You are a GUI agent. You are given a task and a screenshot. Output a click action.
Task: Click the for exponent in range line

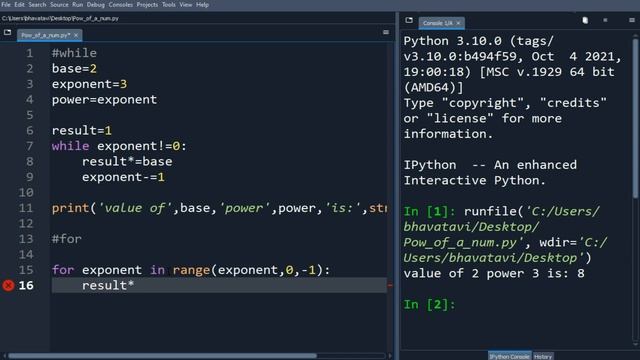[191, 270]
